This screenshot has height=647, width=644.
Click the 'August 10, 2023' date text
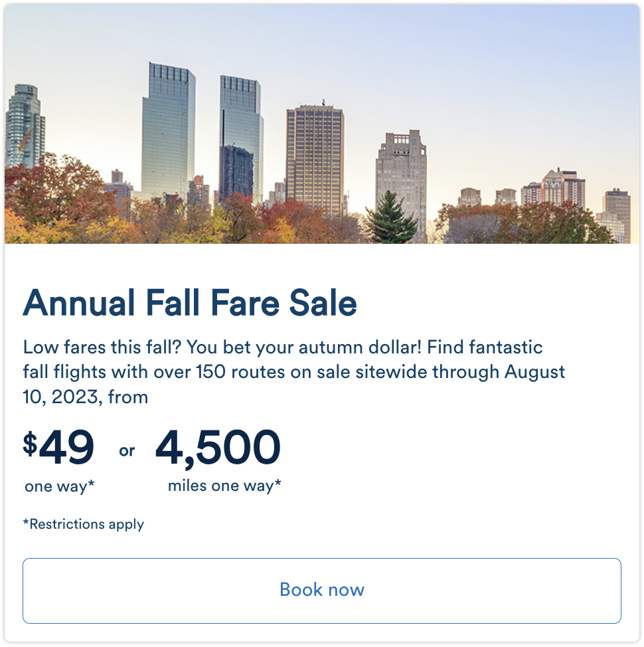(x=293, y=384)
